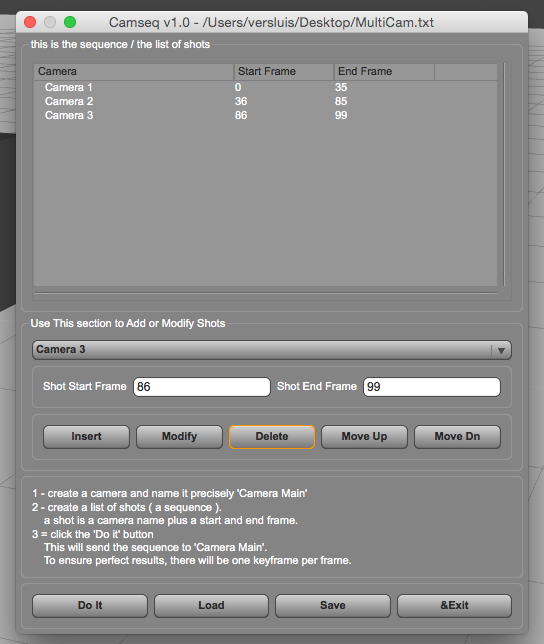Load a sequence file

click(211, 606)
